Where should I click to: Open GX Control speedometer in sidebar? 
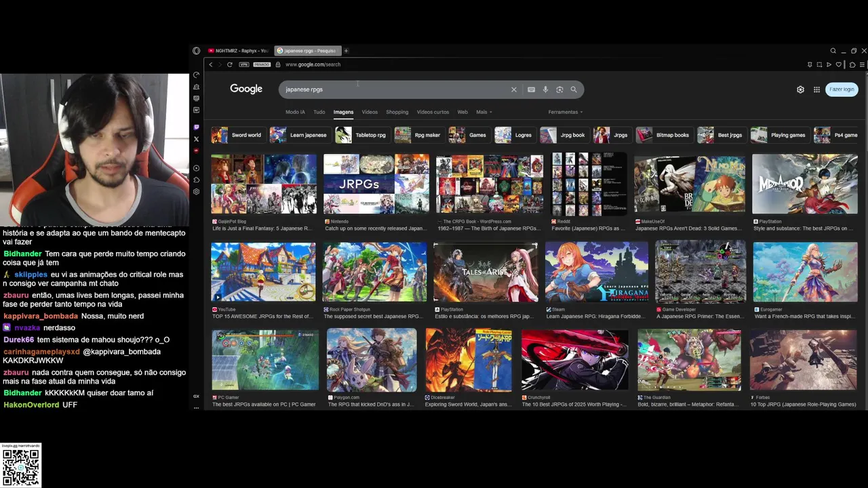point(197,75)
